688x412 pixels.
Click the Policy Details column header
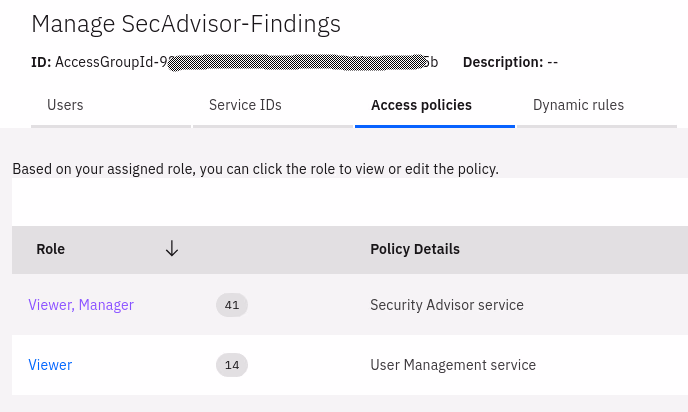pos(415,249)
